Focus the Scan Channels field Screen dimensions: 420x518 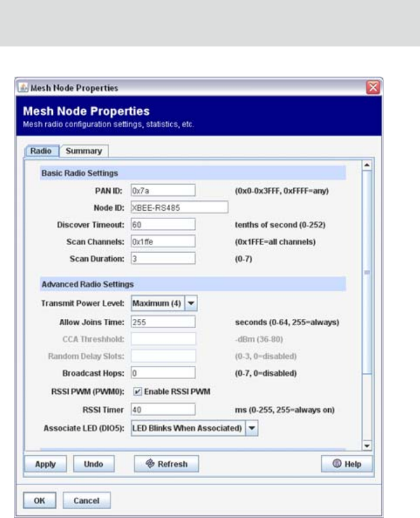coord(163,242)
